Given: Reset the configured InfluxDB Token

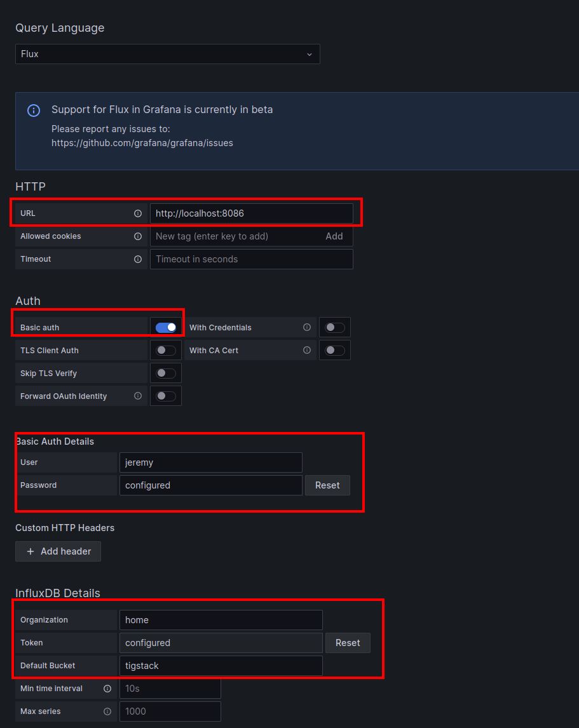Looking at the screenshot, I should [348, 642].
